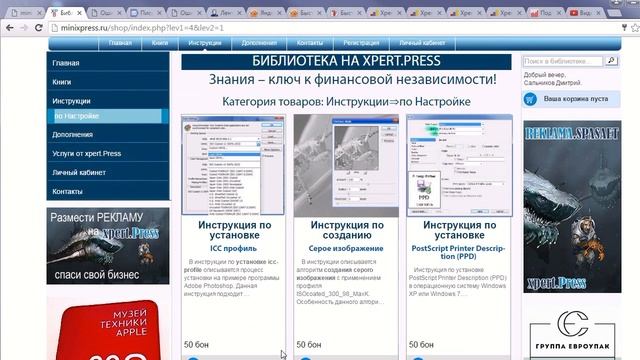This screenshot has height=360, width=640.
Task: Click the 'Ваша корзина пуста' cart text
Action: [576, 99]
